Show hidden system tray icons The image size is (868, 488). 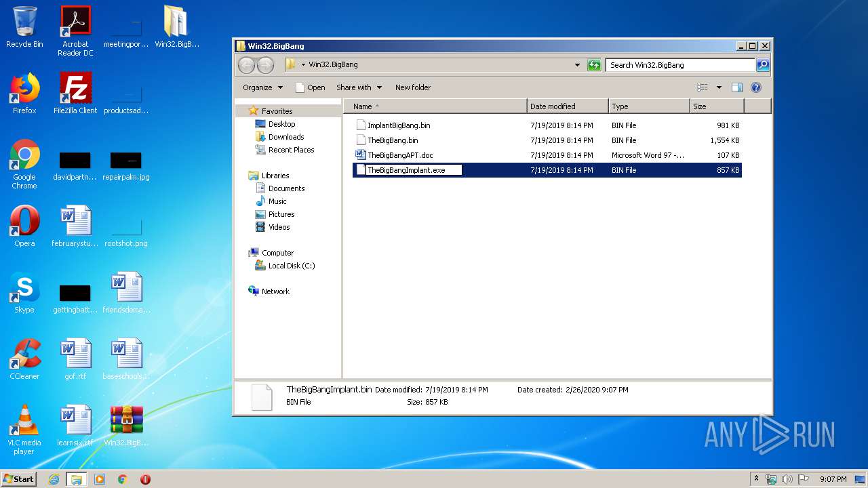(x=757, y=479)
